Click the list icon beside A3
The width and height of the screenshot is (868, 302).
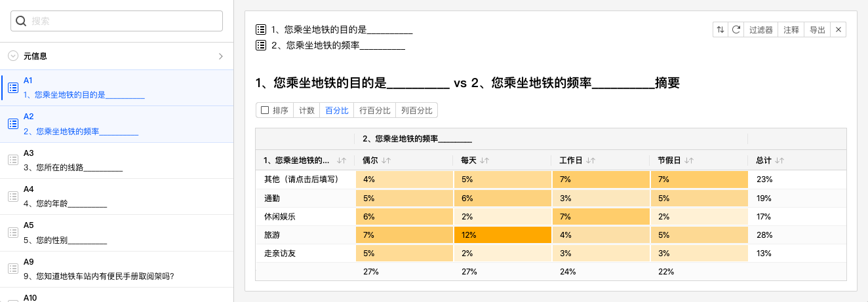pyautogui.click(x=12, y=160)
